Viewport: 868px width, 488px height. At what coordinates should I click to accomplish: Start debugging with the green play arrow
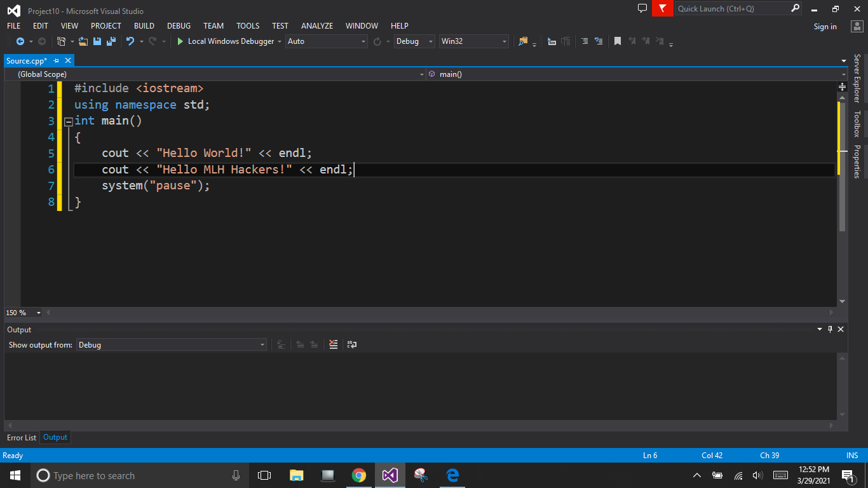(x=180, y=41)
